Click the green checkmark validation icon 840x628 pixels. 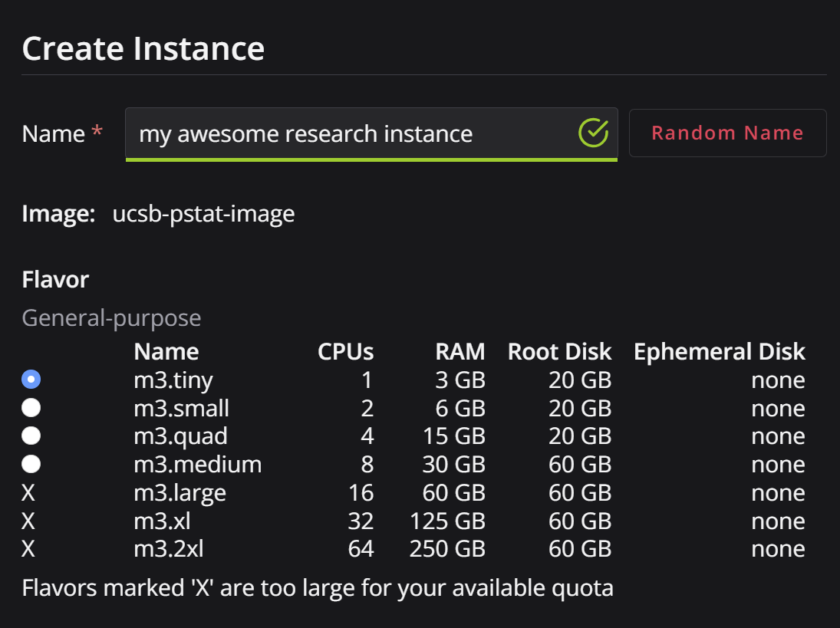click(x=593, y=133)
